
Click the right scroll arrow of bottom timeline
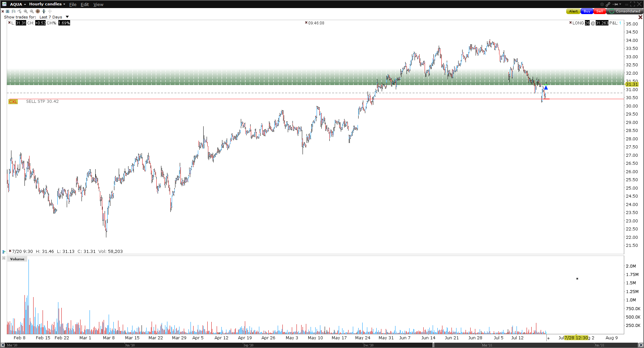(641, 345)
